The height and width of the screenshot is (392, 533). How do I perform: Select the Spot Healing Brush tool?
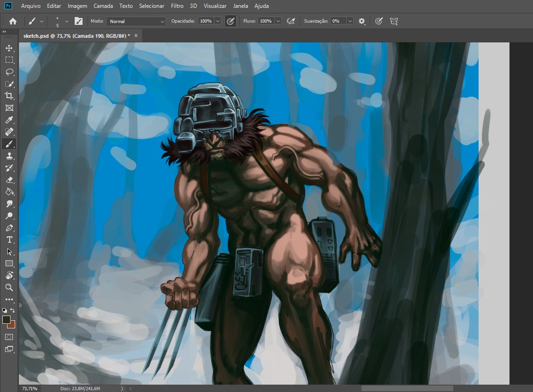[x=9, y=132]
